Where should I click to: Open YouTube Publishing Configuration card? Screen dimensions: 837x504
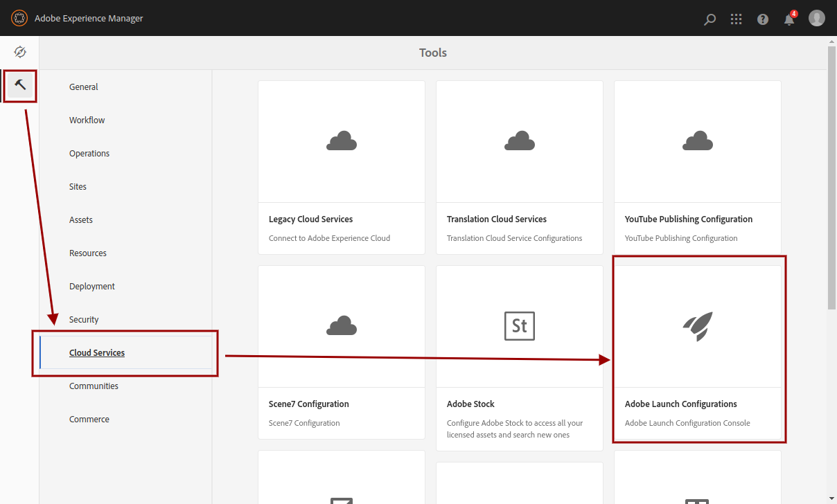[697, 167]
